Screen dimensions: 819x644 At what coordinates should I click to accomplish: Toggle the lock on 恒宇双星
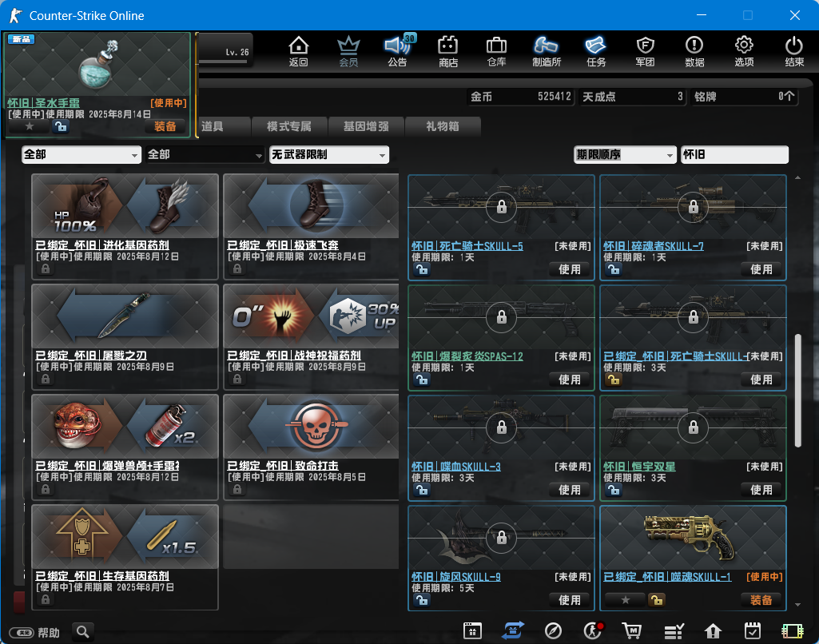tap(613, 490)
